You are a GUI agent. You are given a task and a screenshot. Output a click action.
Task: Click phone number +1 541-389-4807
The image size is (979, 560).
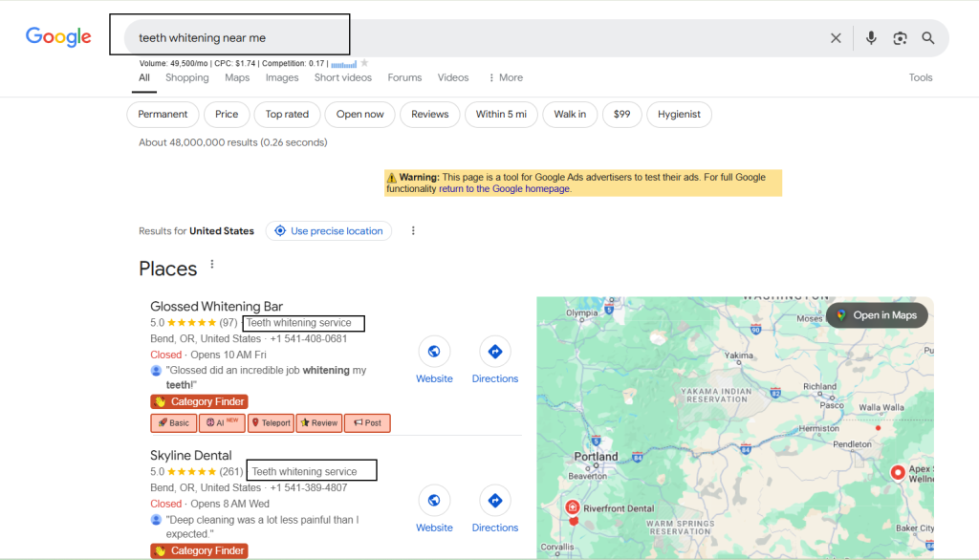[309, 487]
